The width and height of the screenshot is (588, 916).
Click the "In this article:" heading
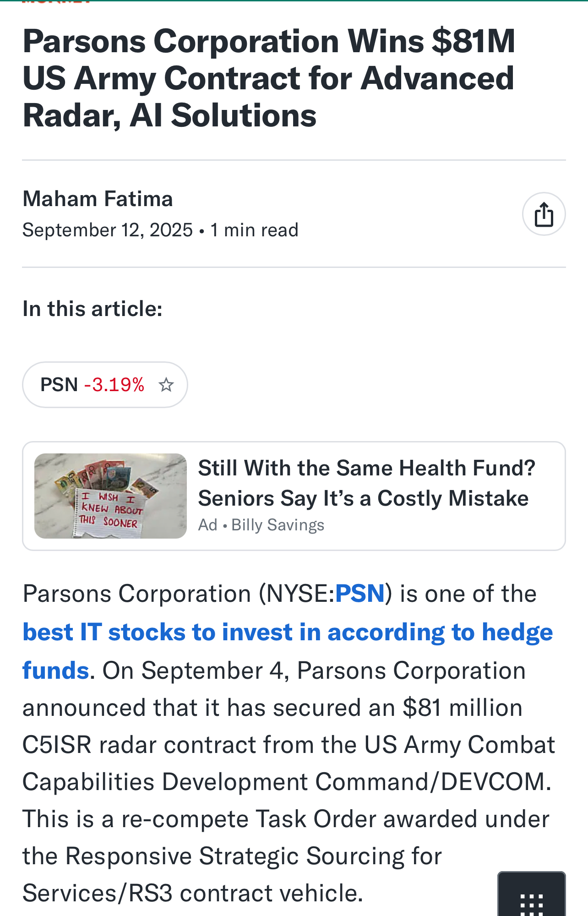(93, 309)
